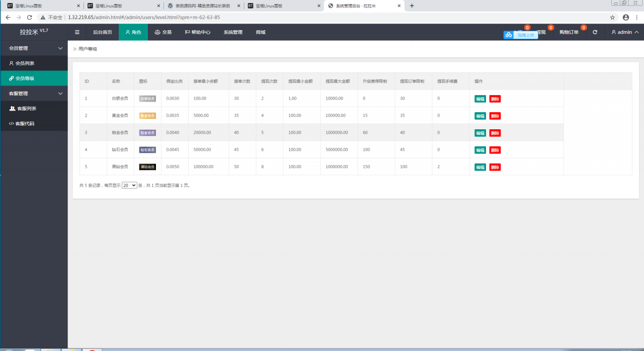Open 客服列表 in the sidebar
Viewport: 644px width, 351px height.
click(x=26, y=109)
